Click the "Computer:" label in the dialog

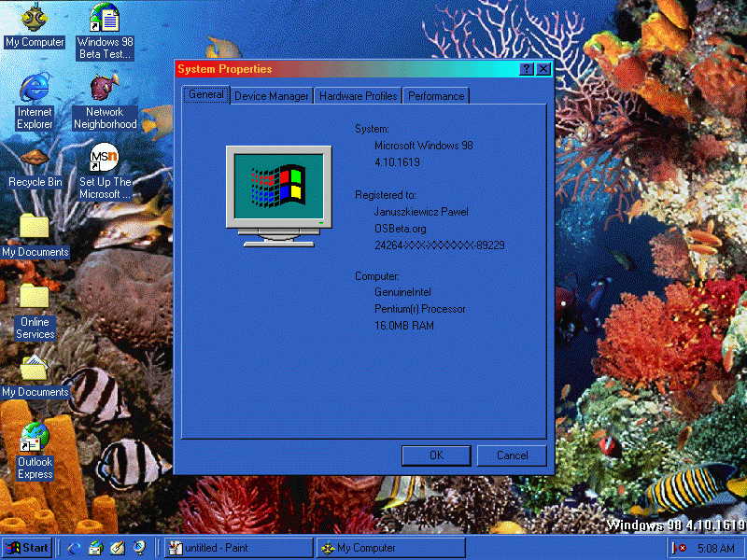point(377,276)
